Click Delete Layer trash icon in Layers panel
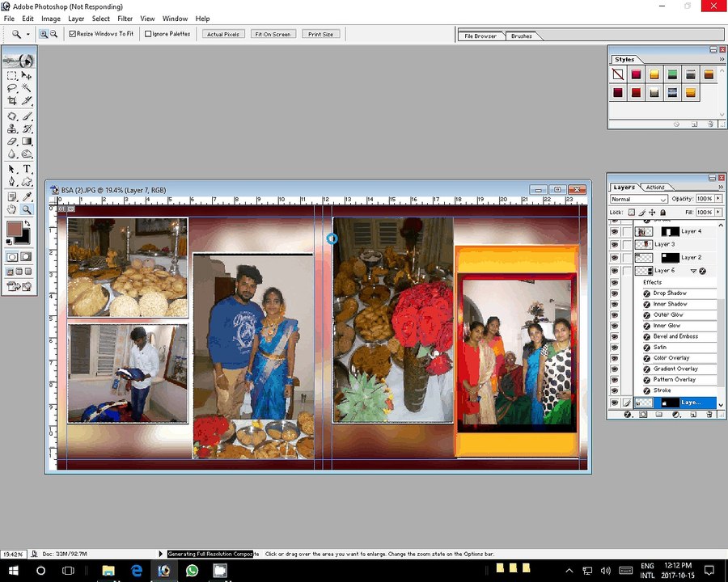Screen dimensions: 728x582 (x=709, y=415)
